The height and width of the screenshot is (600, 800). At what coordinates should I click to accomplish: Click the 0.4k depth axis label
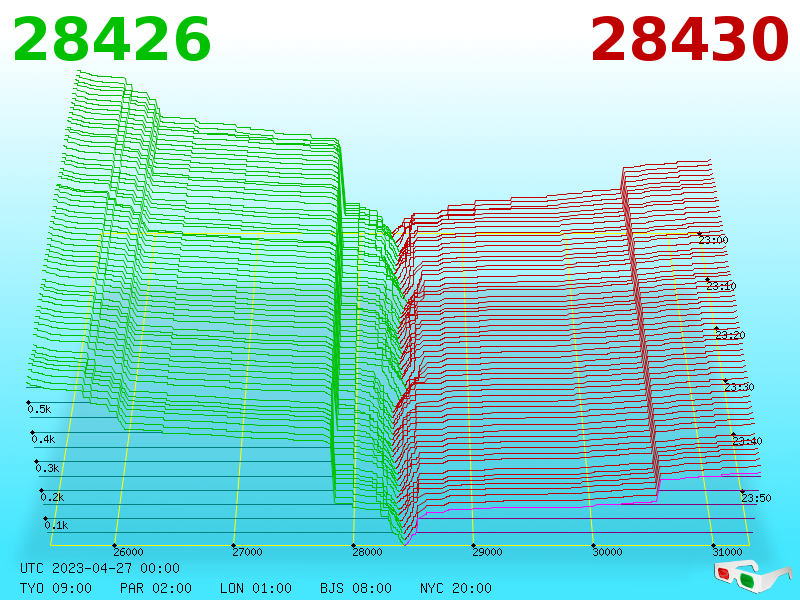pos(43,439)
